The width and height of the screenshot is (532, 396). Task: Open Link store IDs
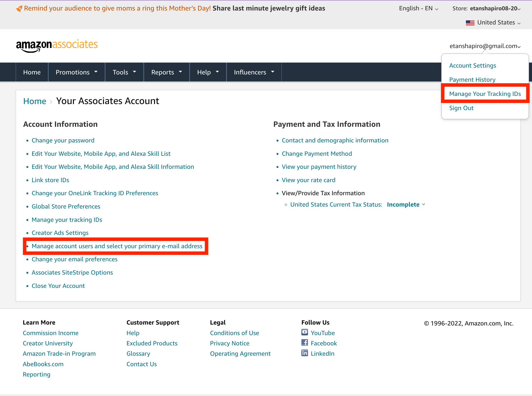[50, 180]
